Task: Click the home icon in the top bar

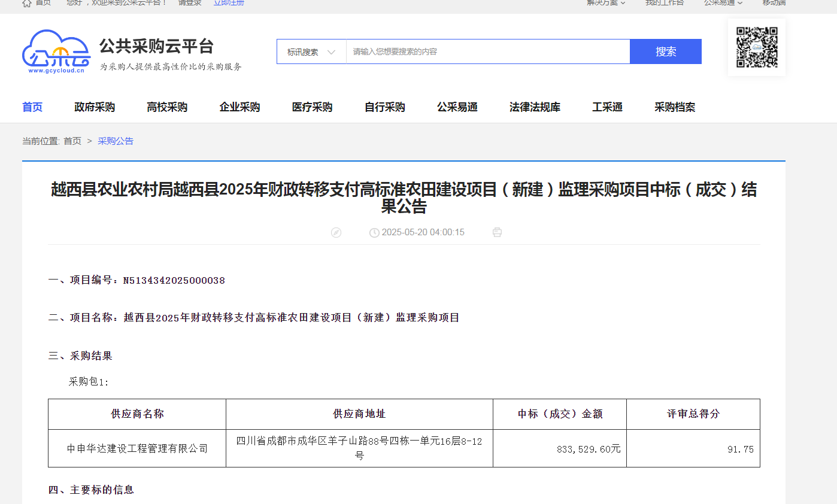Action: click(27, 3)
